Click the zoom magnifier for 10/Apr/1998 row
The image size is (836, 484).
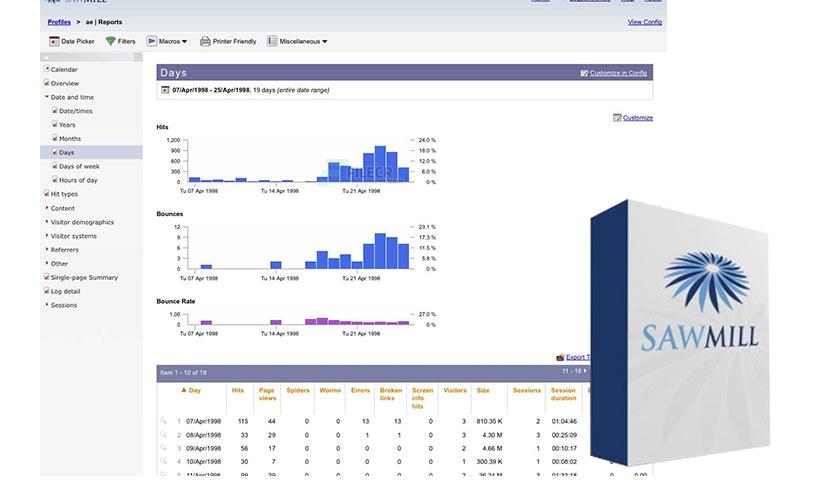[164, 461]
